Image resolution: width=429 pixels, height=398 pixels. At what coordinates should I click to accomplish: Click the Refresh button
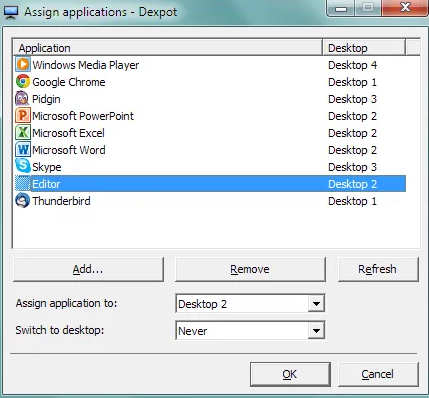click(378, 269)
